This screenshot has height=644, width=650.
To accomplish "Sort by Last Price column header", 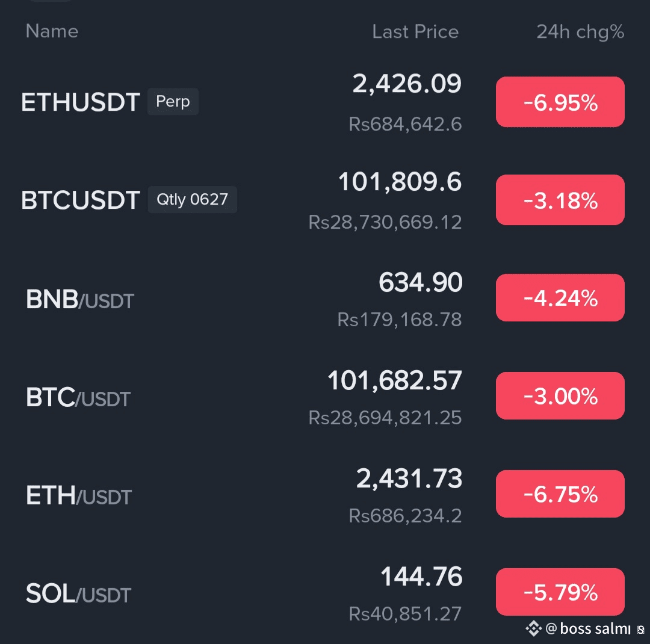I will click(415, 32).
